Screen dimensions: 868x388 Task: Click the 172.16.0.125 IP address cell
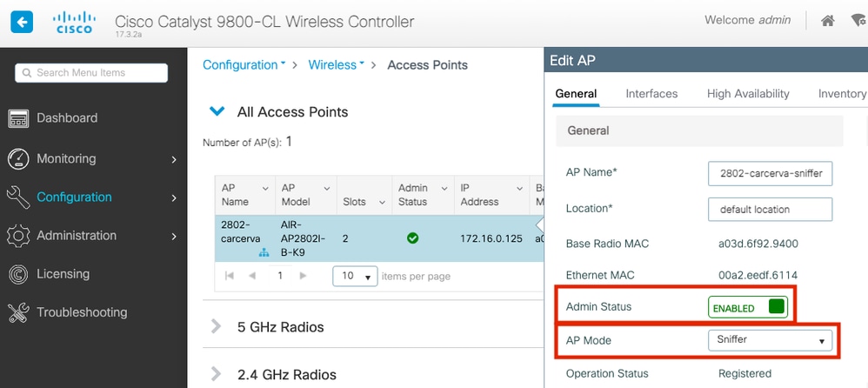coord(491,238)
